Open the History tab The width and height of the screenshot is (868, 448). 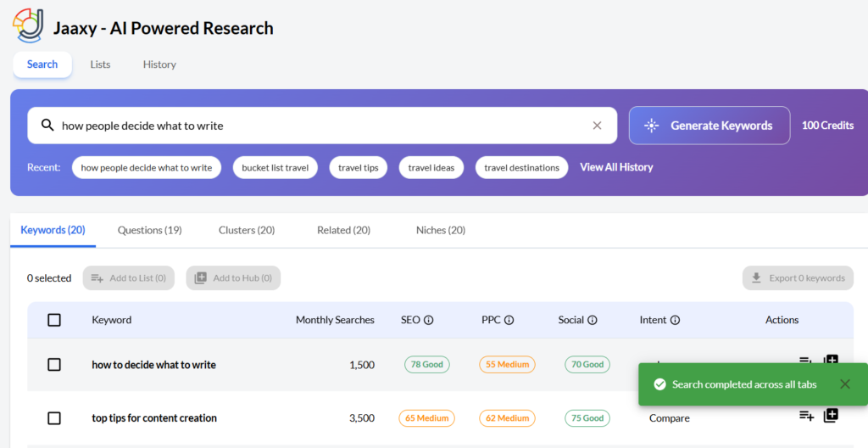pos(159,64)
